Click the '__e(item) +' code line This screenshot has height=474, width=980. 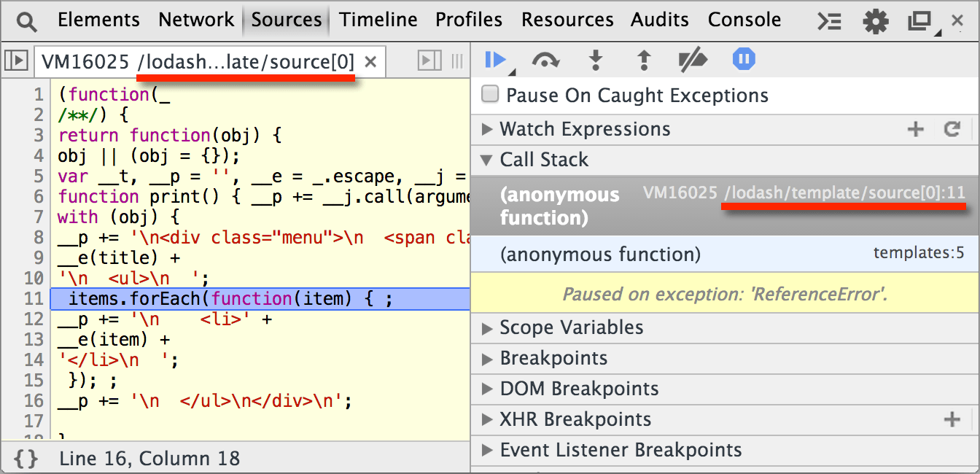(x=114, y=339)
